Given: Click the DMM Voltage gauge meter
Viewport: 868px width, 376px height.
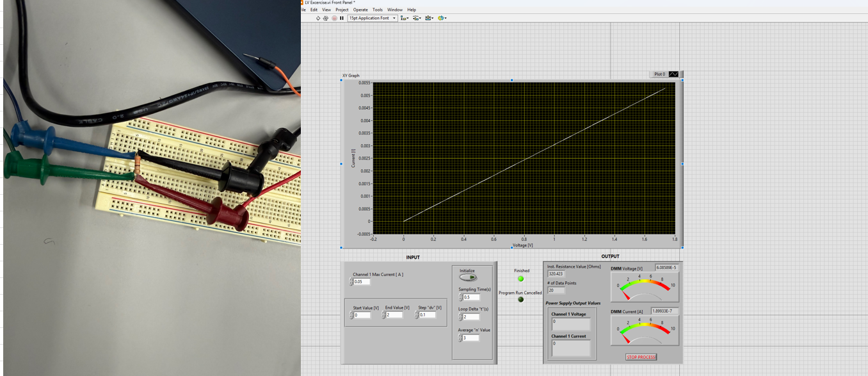Looking at the screenshot, I should click(x=645, y=287).
